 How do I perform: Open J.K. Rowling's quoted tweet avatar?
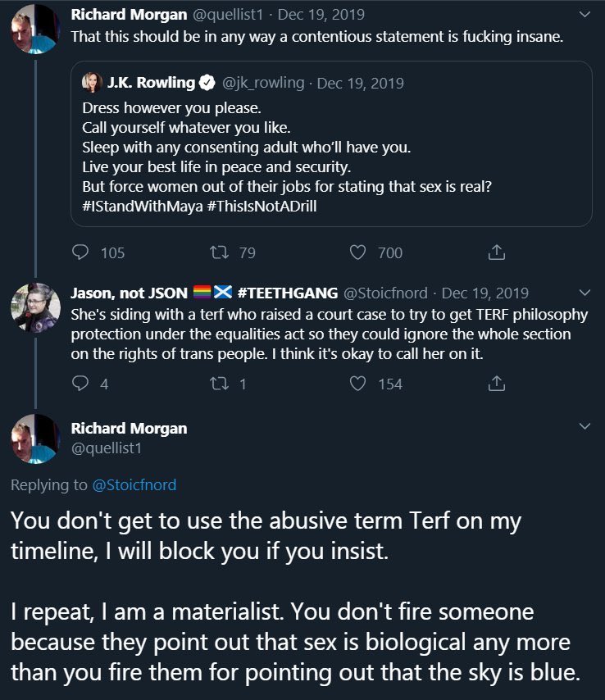(x=91, y=83)
